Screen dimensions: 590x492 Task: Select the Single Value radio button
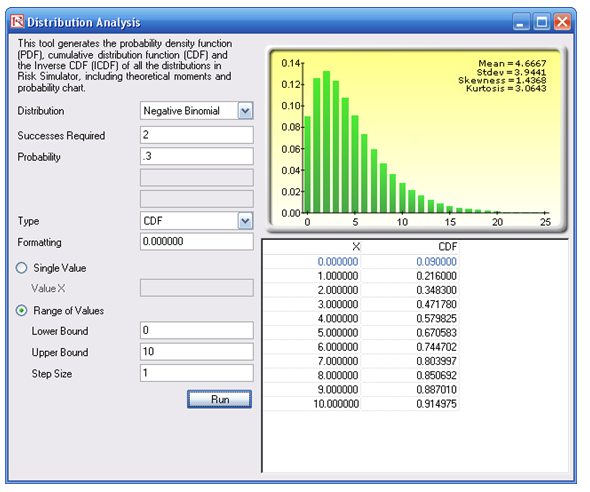point(21,268)
